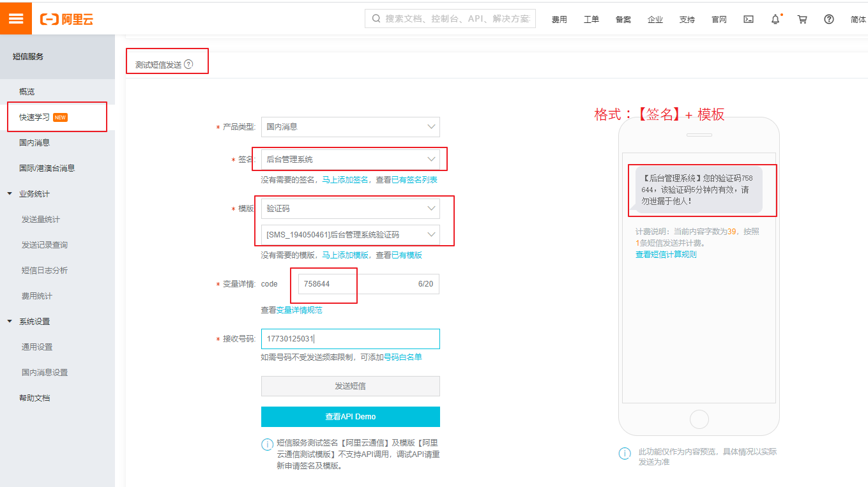Click the search magnifier icon

(x=376, y=19)
